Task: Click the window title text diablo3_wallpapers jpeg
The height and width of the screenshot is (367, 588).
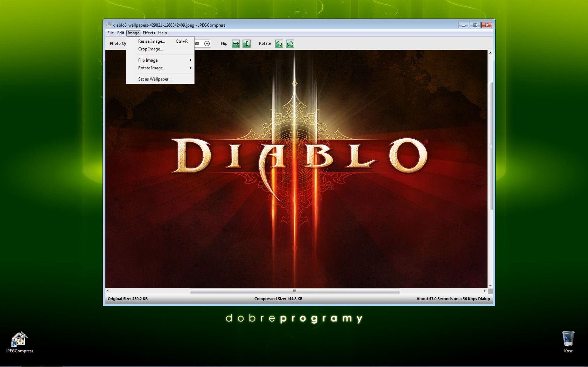Action: (169, 25)
